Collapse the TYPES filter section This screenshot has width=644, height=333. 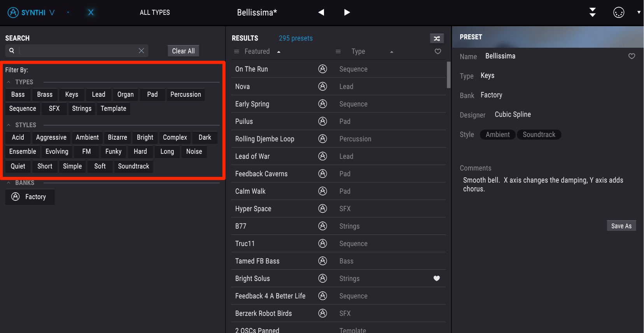point(9,82)
